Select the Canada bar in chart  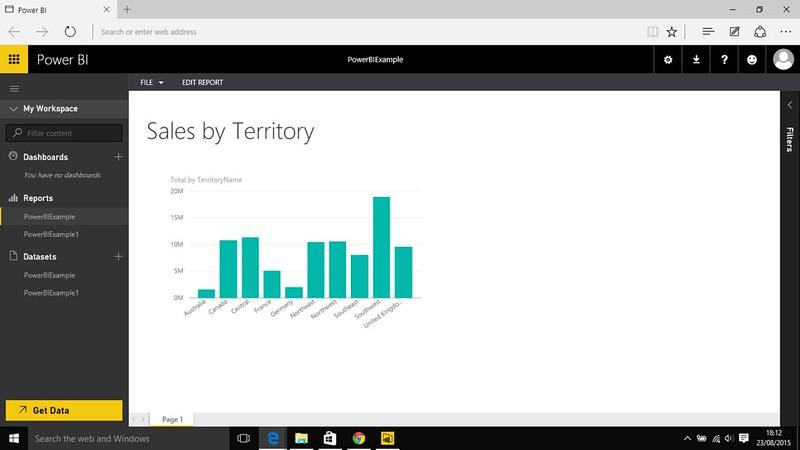228,269
